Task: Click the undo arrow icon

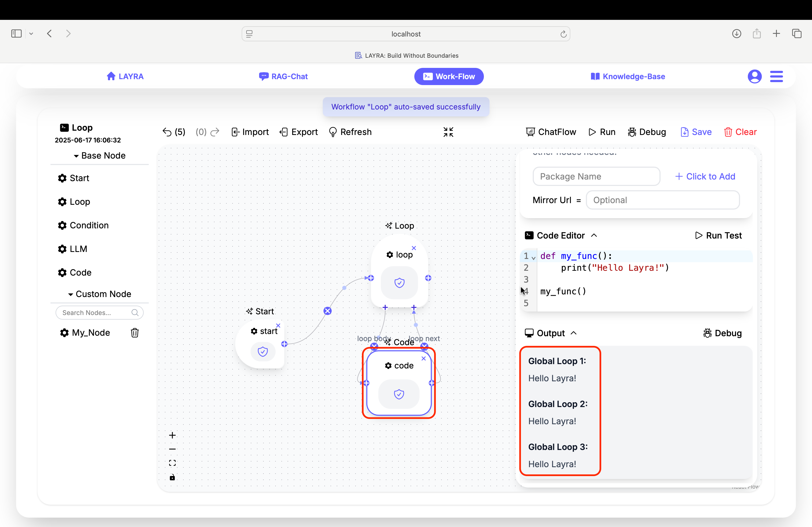Action: click(167, 132)
